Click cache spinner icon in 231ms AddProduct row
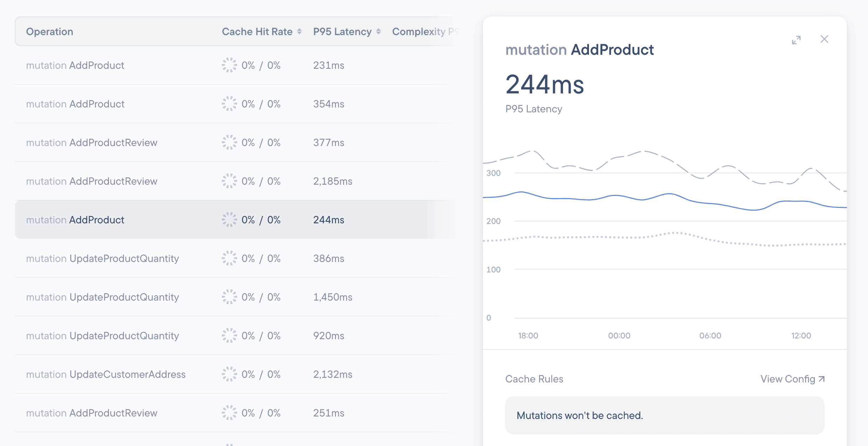868x446 pixels. click(x=229, y=65)
